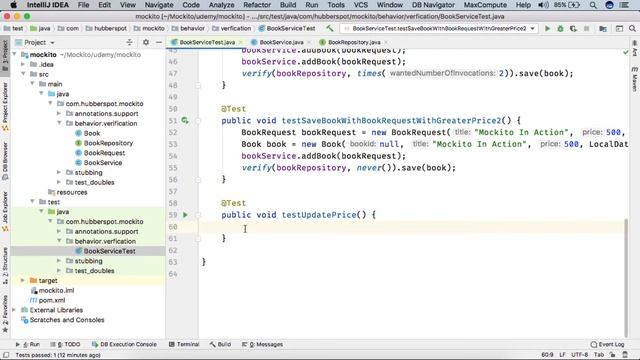Toggle the code folding marker at line 56
This screenshot has width=640, height=360.
[x=198, y=180]
